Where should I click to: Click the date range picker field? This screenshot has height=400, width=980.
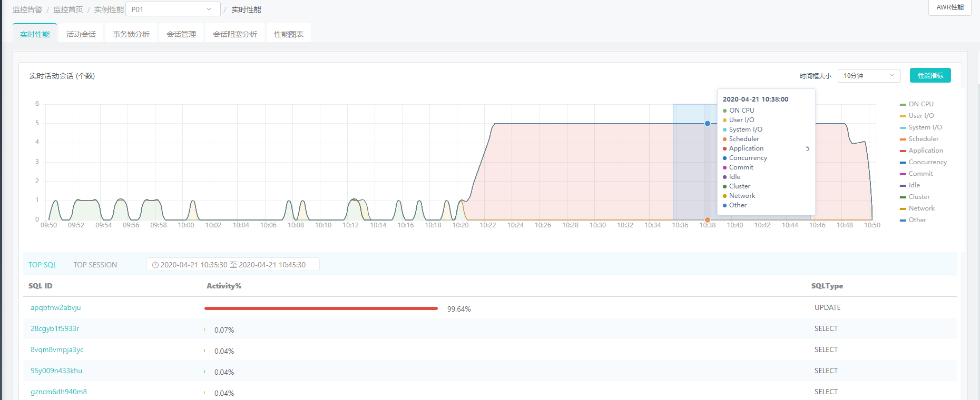[233, 265]
